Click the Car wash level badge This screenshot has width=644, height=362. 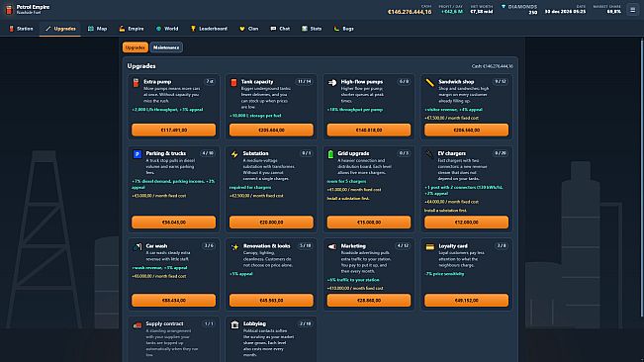tap(209, 245)
